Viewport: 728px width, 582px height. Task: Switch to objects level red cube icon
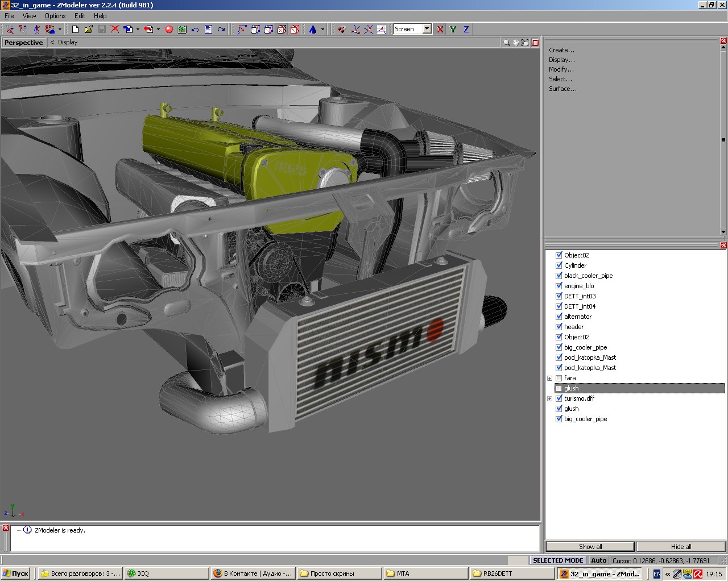(295, 29)
